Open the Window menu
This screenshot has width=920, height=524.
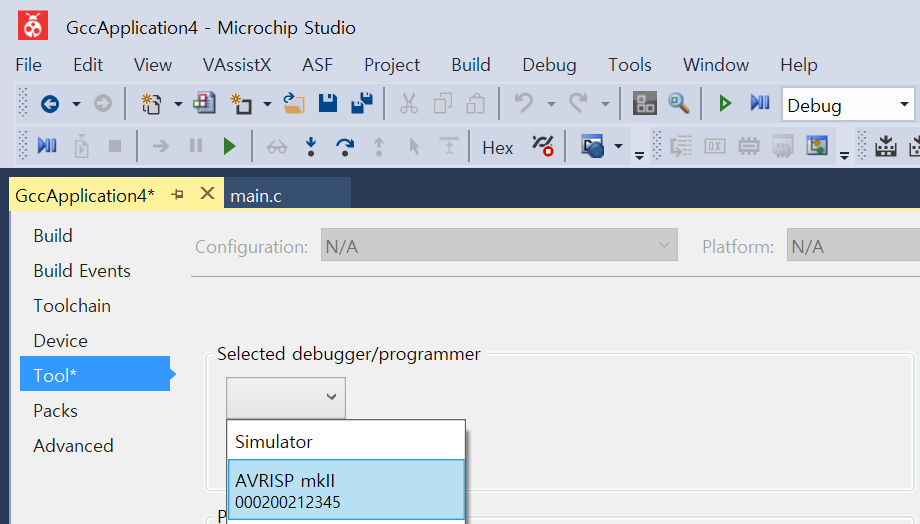pyautogui.click(x=716, y=65)
